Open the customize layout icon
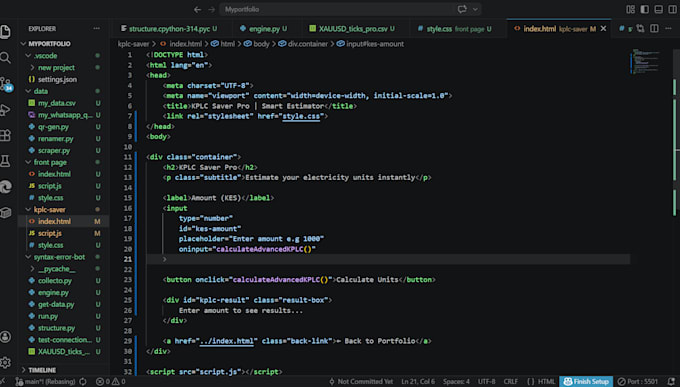The width and height of the screenshot is (680, 387). tap(631, 9)
